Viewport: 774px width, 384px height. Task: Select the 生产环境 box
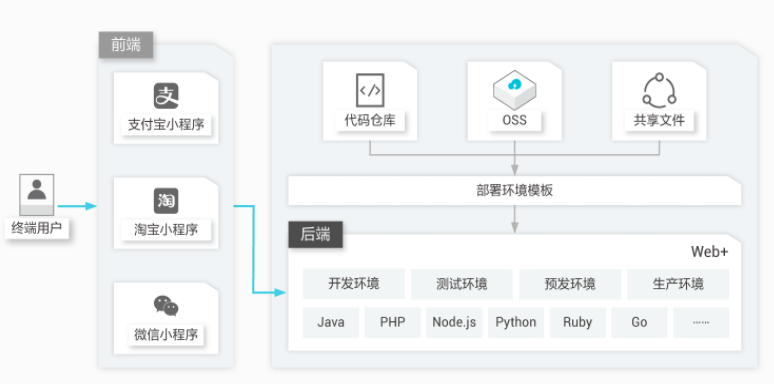pyautogui.click(x=678, y=284)
